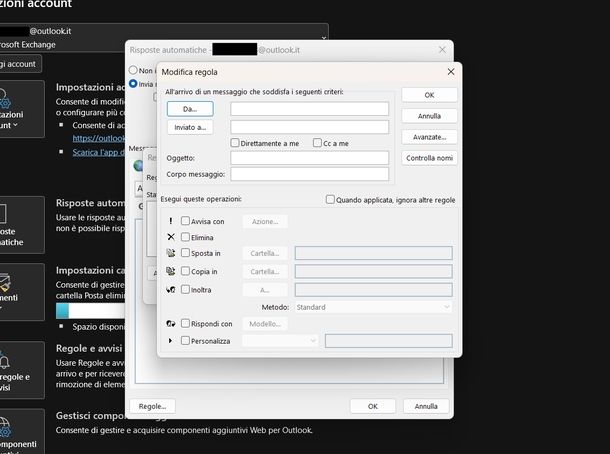
Task: Click the Da sender text field
Action: pos(309,109)
